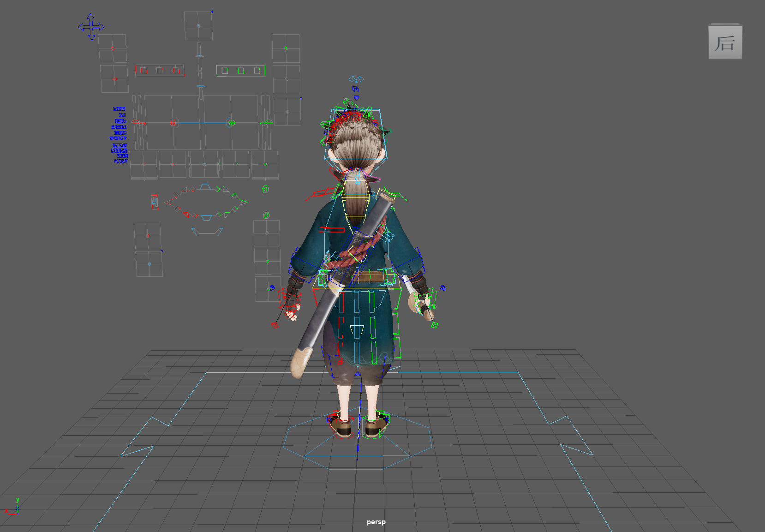Select the blue jaw curve control
The width and height of the screenshot is (765, 532).
point(207,232)
